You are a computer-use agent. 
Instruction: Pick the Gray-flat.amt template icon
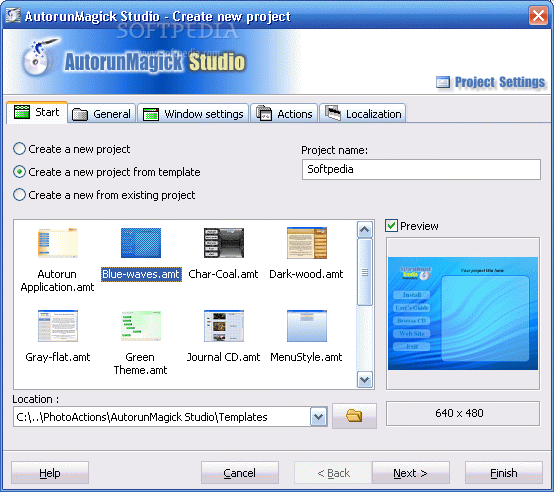(x=58, y=326)
